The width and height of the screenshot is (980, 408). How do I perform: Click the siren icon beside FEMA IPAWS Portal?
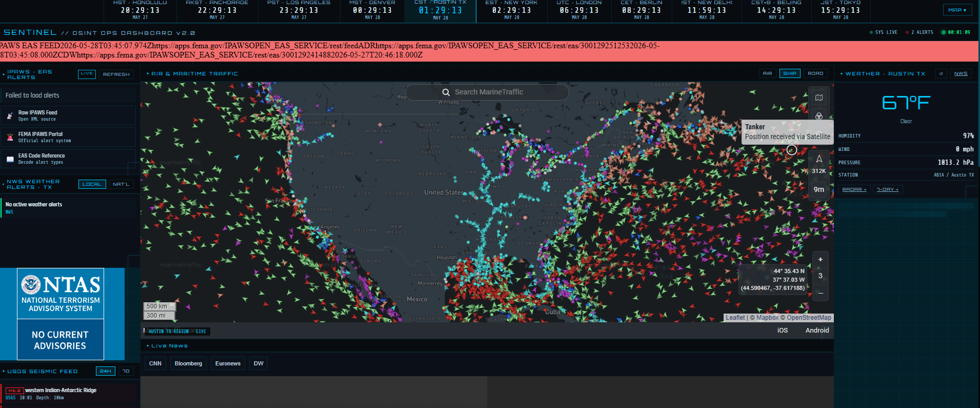(10, 138)
